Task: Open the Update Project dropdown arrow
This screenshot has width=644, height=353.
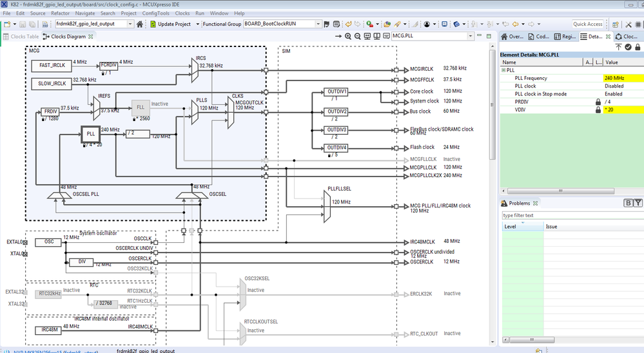Action: (197, 24)
